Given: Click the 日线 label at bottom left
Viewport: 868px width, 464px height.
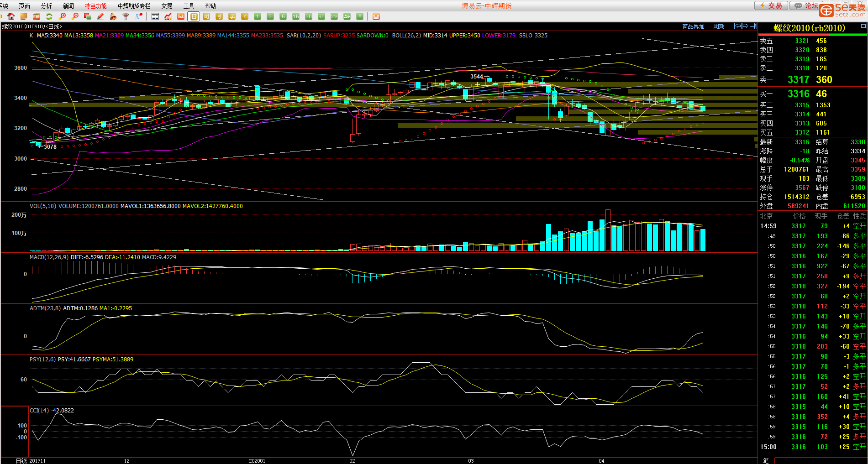Looking at the screenshot, I should click(21, 461).
